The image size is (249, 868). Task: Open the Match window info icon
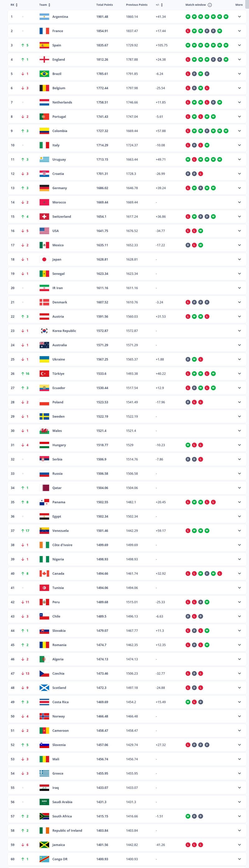[210, 5]
